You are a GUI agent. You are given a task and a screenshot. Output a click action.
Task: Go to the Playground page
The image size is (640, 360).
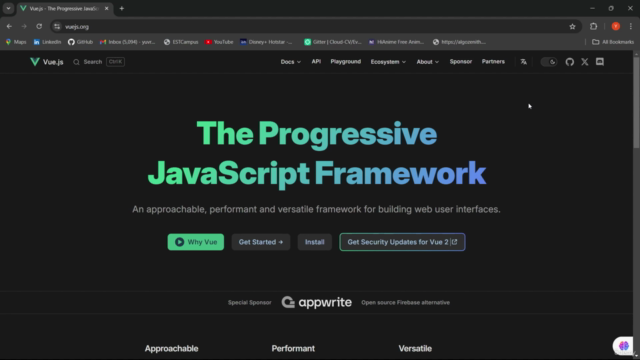[x=346, y=62]
